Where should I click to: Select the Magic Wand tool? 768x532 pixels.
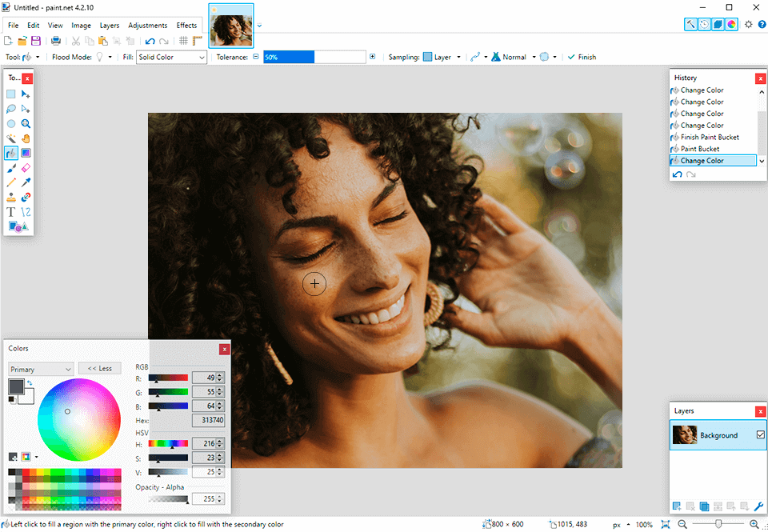tap(10, 138)
